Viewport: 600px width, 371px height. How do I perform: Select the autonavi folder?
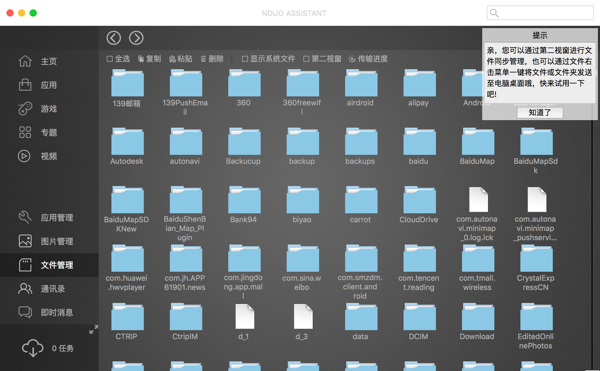[x=185, y=142]
